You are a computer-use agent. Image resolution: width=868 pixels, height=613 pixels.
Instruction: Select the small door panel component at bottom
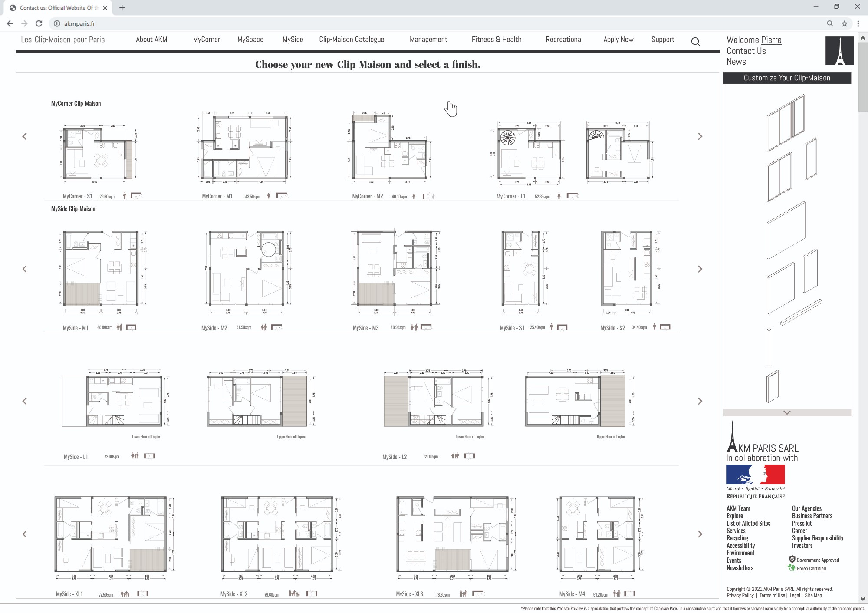pyautogui.click(x=773, y=386)
